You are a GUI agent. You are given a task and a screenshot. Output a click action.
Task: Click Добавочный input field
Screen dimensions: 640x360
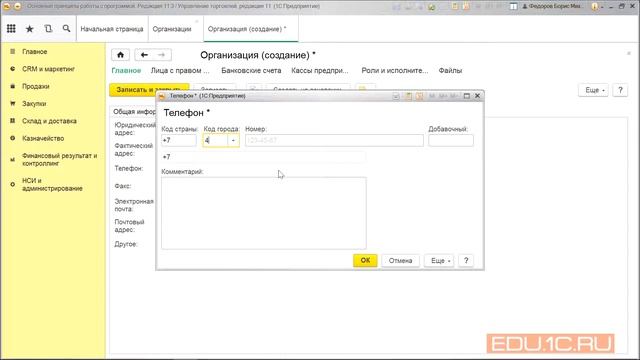pos(451,140)
